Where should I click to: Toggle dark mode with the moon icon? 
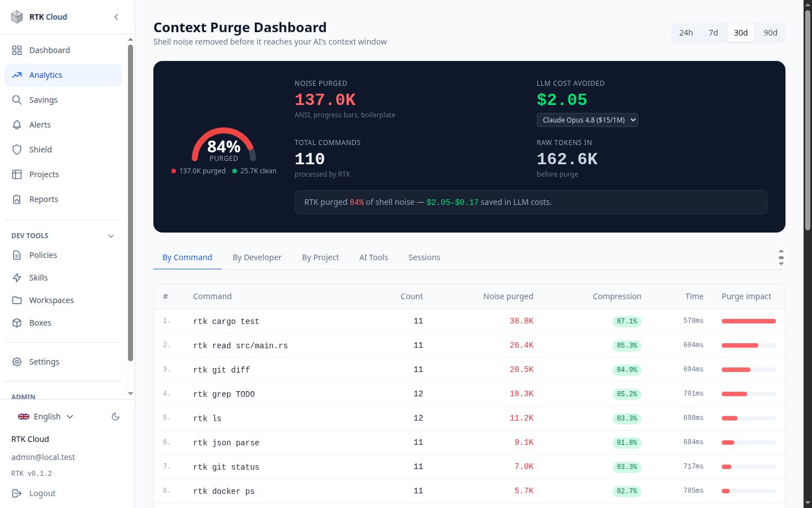click(x=116, y=417)
